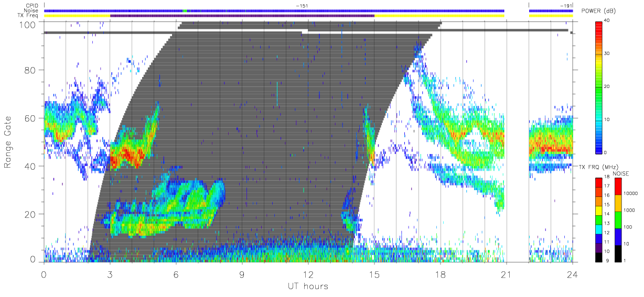644x297 pixels.
Task: Click the '10000' noise legend tick
Action: [631, 193]
